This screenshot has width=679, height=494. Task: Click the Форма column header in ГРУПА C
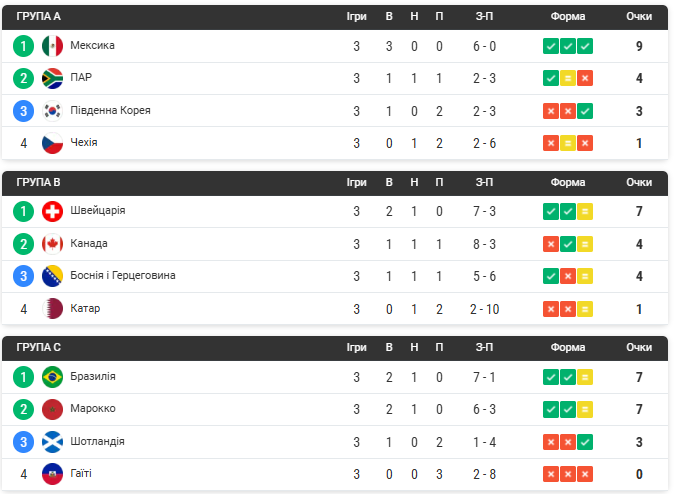pos(568,348)
